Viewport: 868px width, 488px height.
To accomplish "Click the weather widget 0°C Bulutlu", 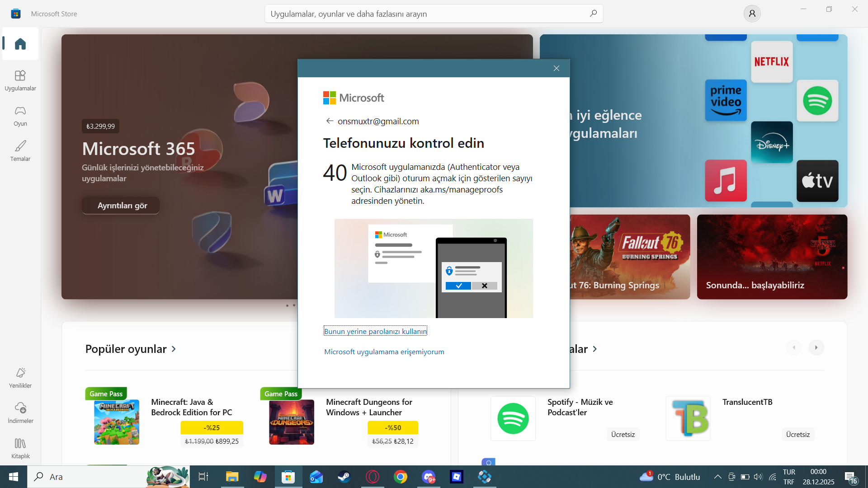I will click(670, 477).
